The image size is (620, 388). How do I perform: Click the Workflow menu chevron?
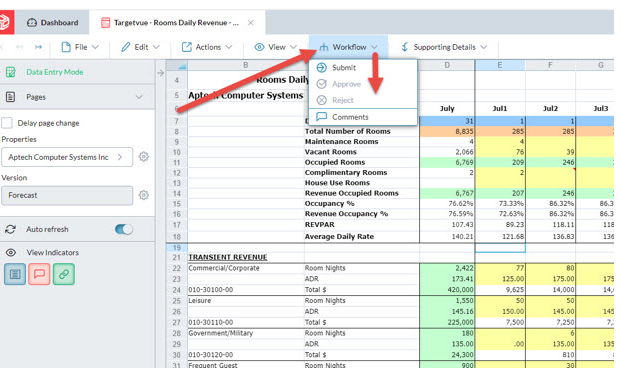pos(374,47)
